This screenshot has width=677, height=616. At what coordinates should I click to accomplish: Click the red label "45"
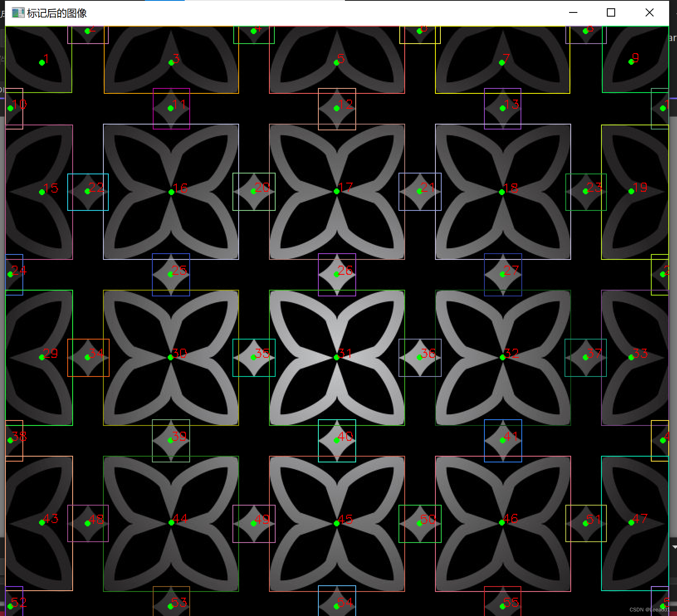tap(345, 519)
